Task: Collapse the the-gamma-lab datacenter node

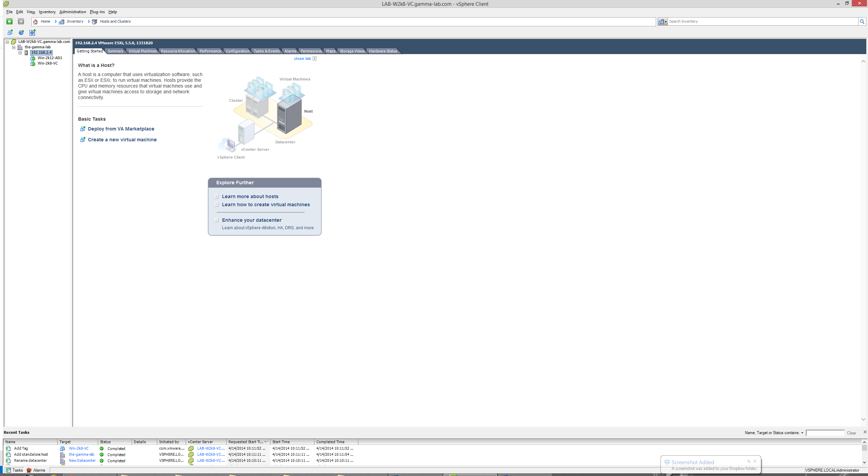Action: click(x=14, y=47)
